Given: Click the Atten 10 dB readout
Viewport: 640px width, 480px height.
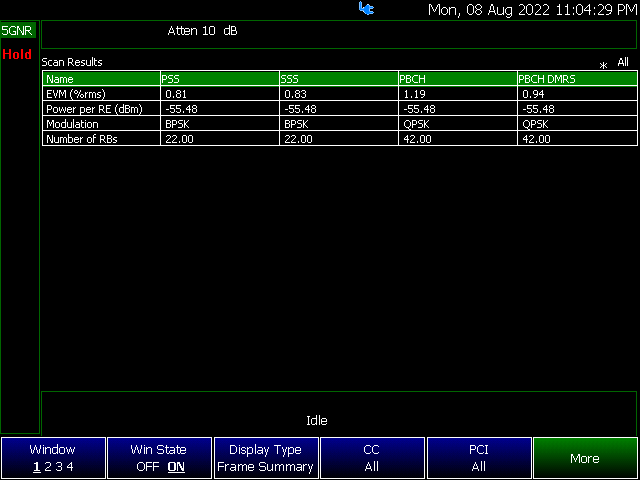Looking at the screenshot, I should pos(202,31).
